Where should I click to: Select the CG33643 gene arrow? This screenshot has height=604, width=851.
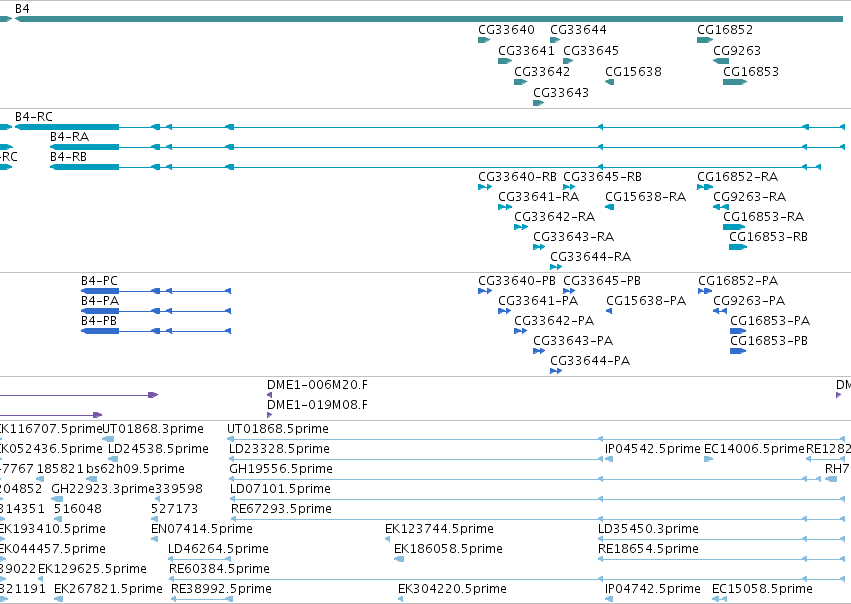tap(538, 103)
